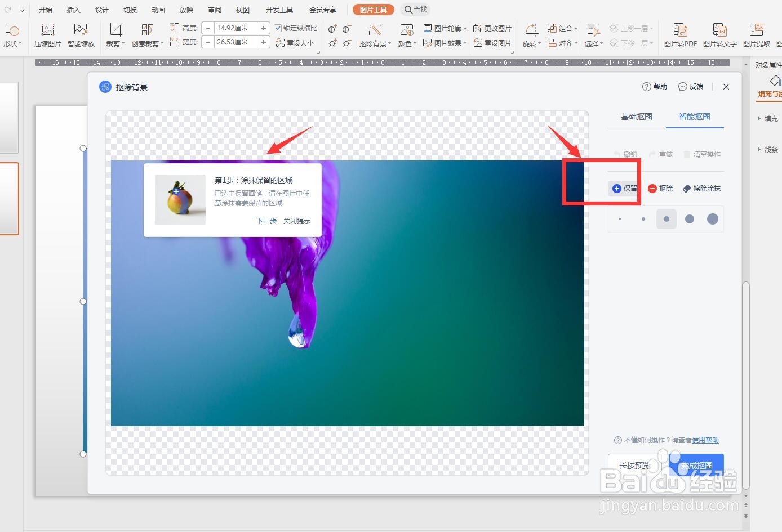Open 帮助 (help) in the dialog header

tap(655, 87)
